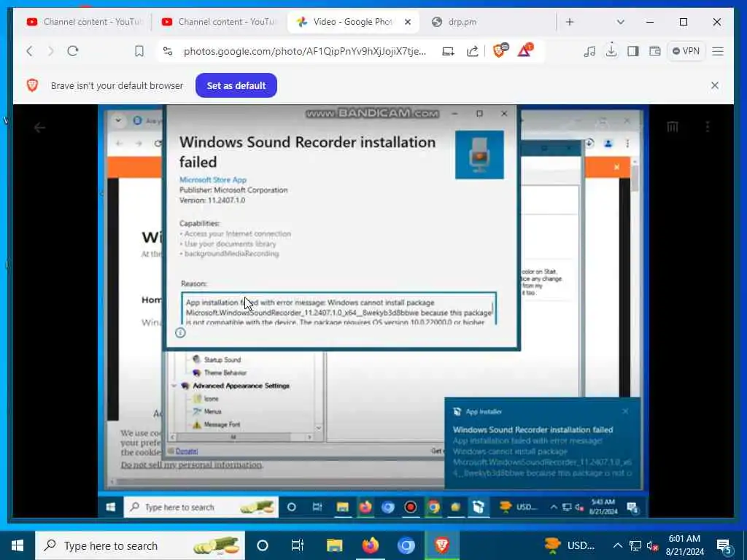747x560 pixels.
Task: Click the Sound Recorder app logo
Action: [x=479, y=155]
